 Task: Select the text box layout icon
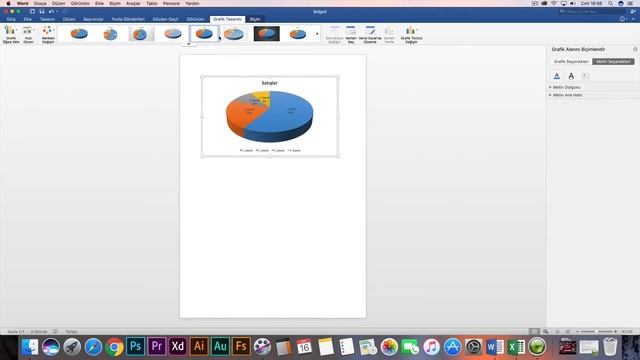coord(585,76)
